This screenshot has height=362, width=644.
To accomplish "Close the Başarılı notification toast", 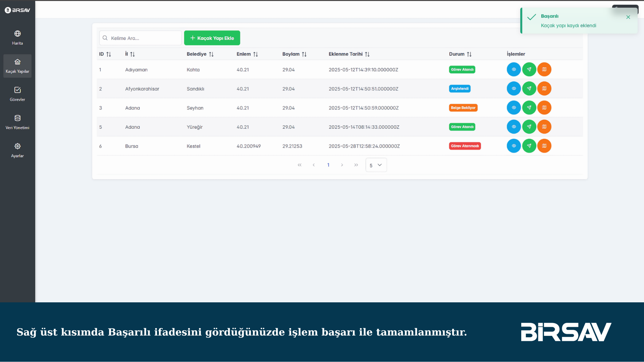I will (x=628, y=17).
